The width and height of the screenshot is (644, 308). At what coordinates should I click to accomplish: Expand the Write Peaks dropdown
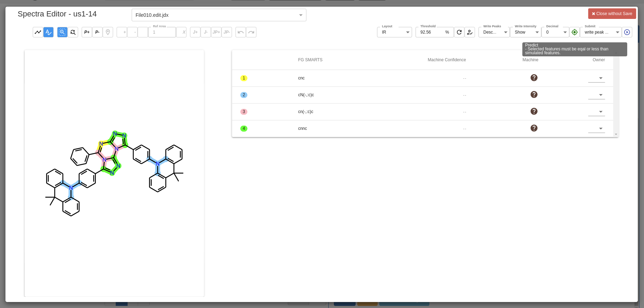point(494,32)
